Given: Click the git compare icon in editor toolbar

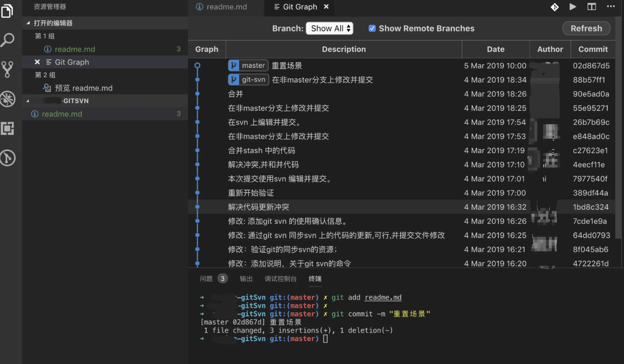Looking at the screenshot, I should tap(554, 7).
